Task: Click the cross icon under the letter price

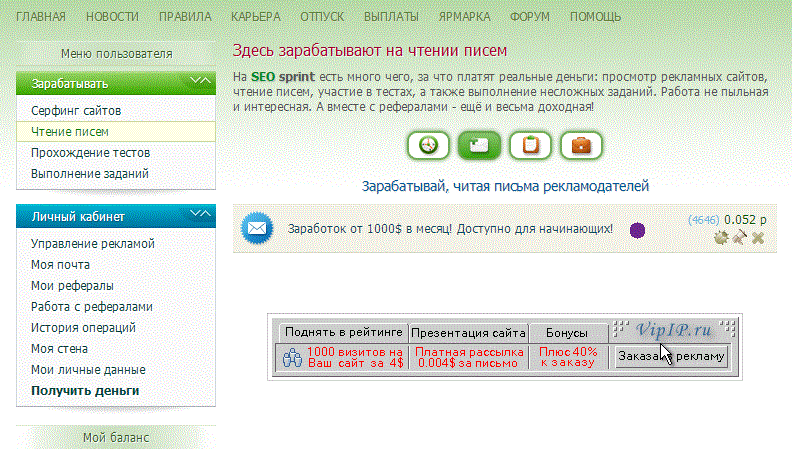Action: [758, 237]
